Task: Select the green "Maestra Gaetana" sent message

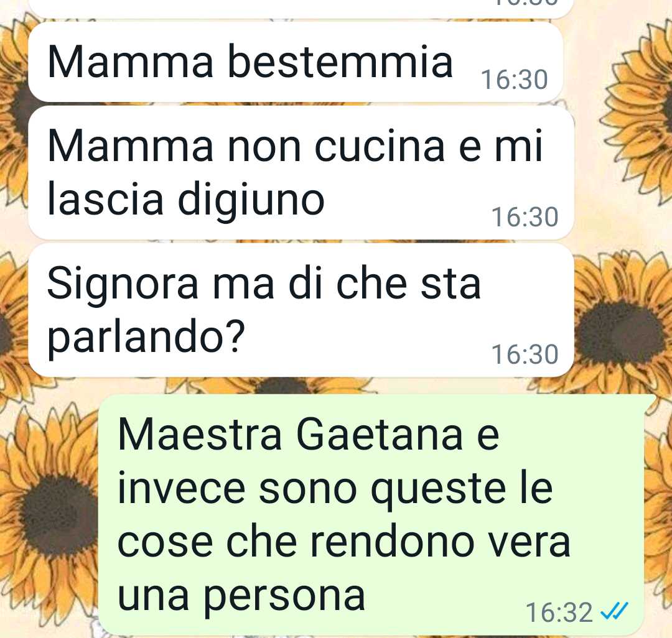Action: (377, 515)
